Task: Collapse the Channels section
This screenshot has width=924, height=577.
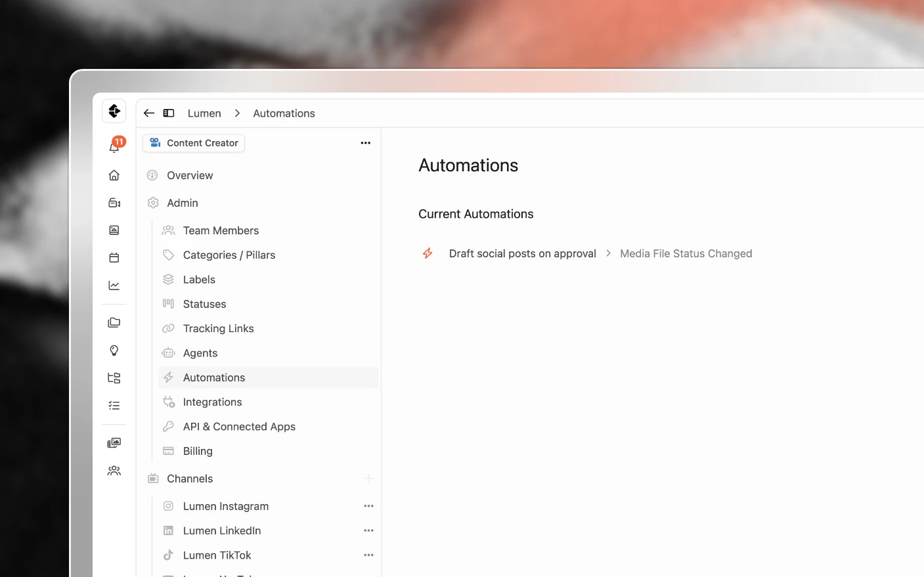Action: (190, 479)
